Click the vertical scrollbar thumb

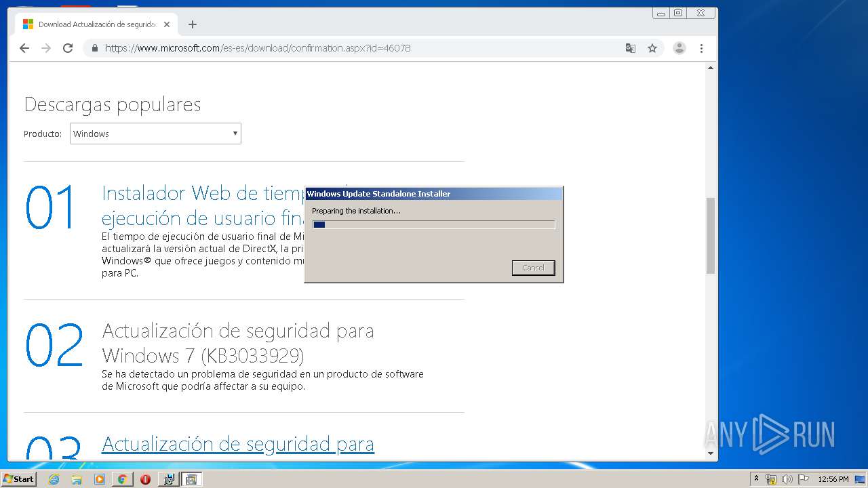[711, 236]
